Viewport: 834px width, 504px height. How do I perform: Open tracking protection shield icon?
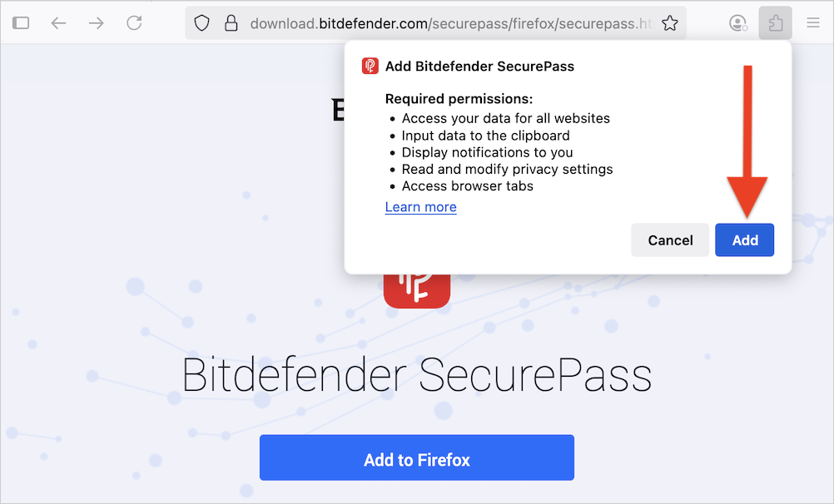(x=201, y=23)
